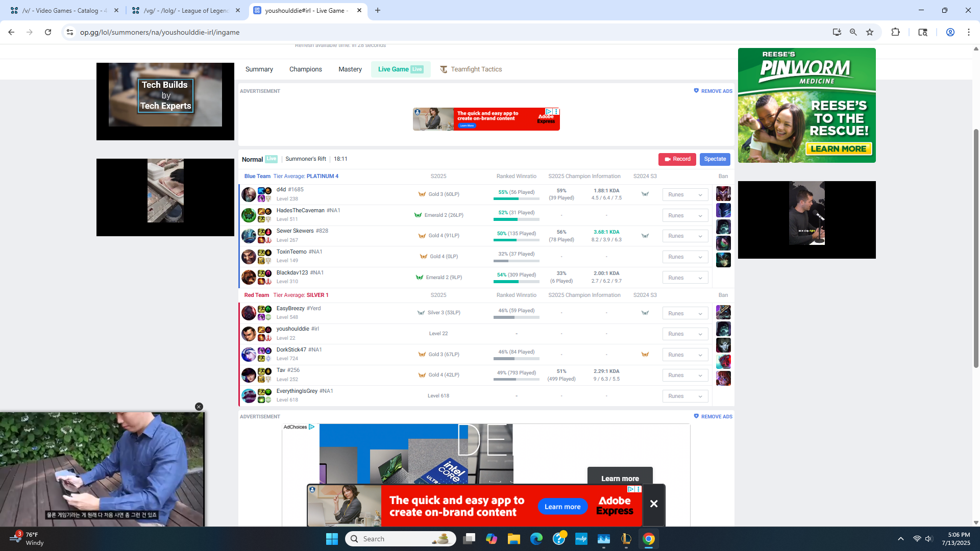Switch to the Mastery tab

[350, 69]
